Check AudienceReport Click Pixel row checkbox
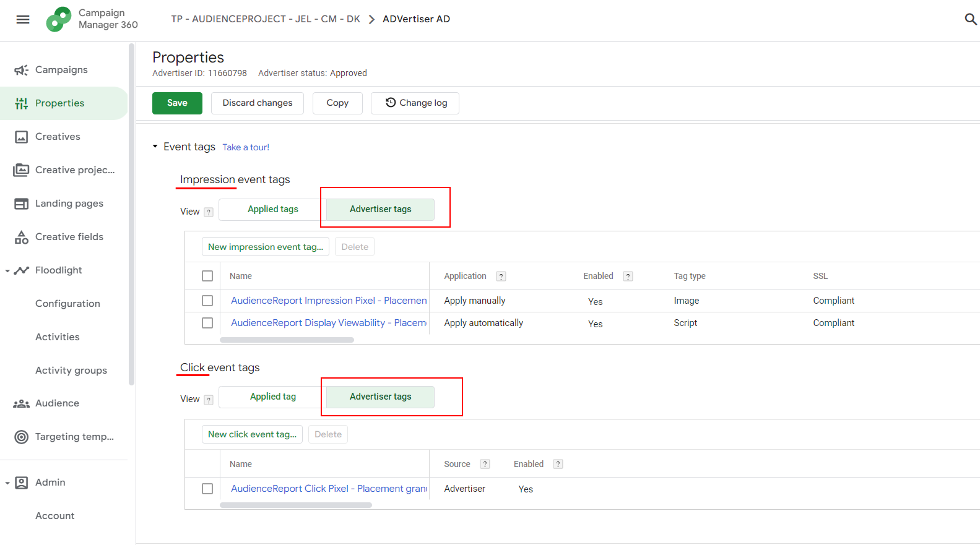 tap(207, 489)
